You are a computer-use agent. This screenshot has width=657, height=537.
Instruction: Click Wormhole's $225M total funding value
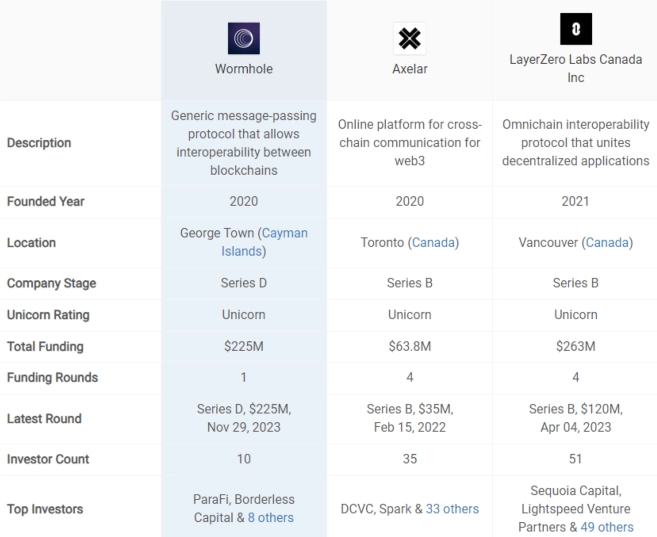(x=244, y=347)
